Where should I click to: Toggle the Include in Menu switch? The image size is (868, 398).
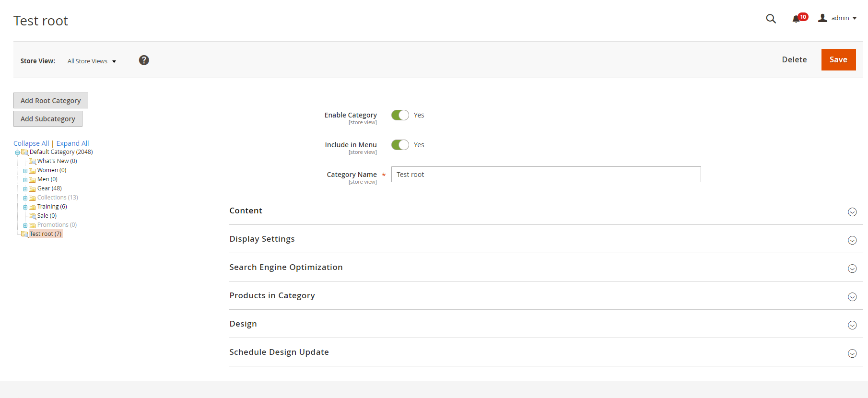pyautogui.click(x=400, y=145)
